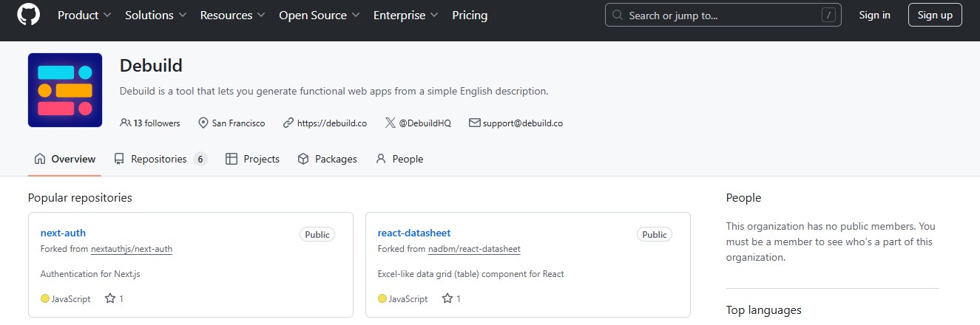
Task: Click star icon on react-datasheet card
Action: point(447,298)
